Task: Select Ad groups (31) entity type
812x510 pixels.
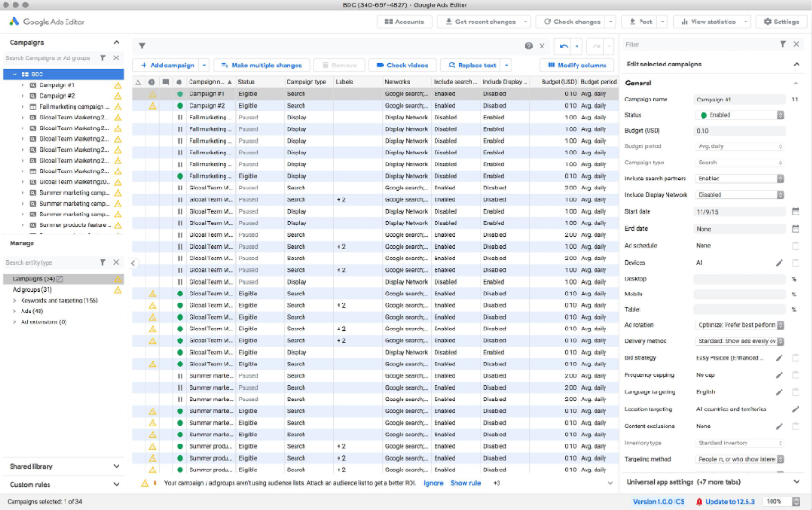Action: point(32,289)
